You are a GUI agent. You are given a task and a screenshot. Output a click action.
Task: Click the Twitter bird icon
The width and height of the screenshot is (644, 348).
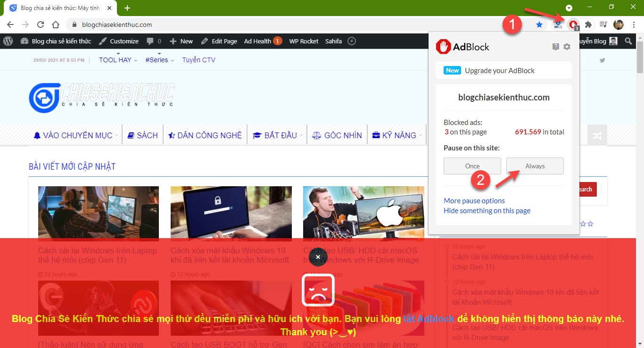(602, 60)
